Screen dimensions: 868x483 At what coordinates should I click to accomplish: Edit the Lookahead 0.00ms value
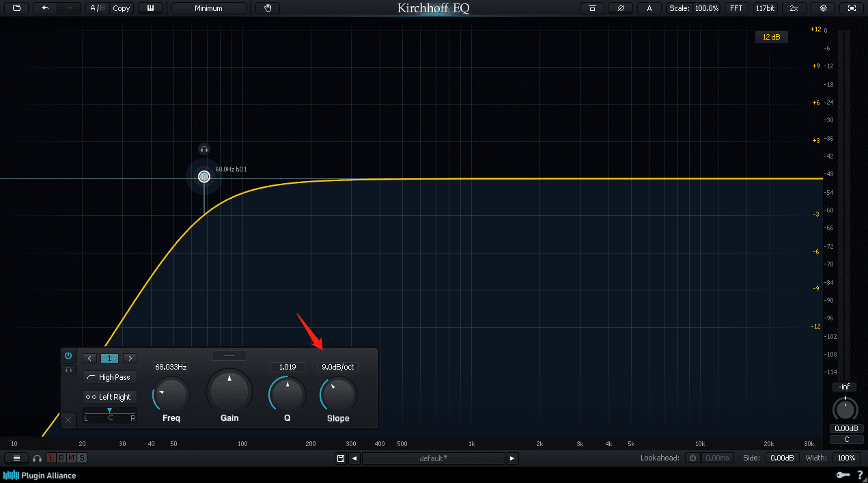716,458
